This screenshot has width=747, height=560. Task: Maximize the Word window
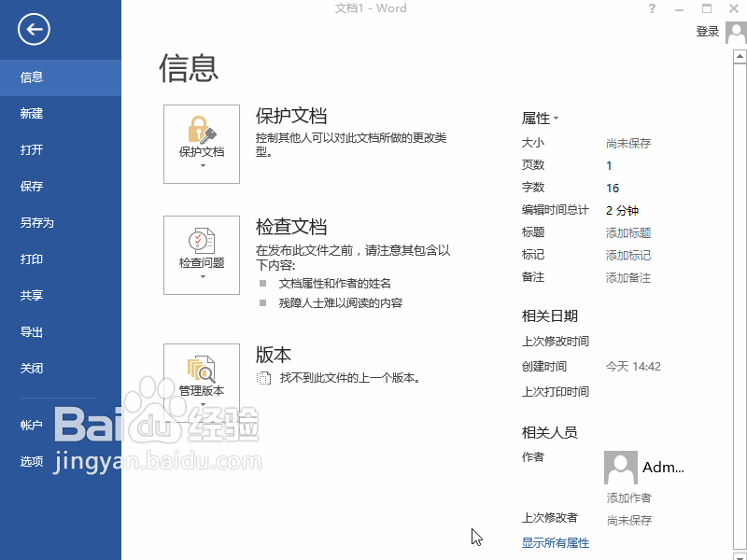[707, 8]
